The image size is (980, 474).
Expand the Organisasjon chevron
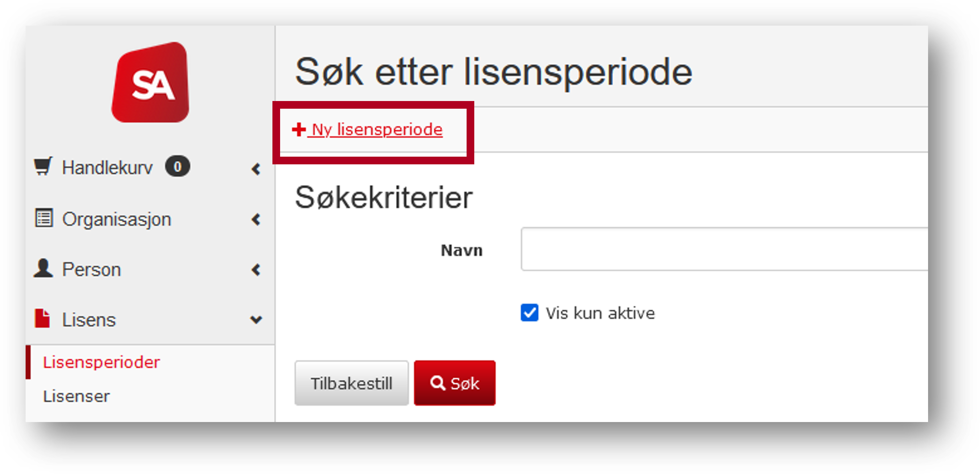pyautogui.click(x=256, y=219)
